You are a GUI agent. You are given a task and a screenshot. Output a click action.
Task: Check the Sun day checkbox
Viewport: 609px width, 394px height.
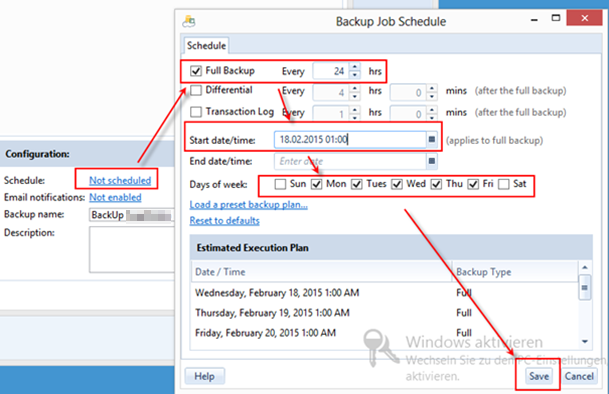280,184
